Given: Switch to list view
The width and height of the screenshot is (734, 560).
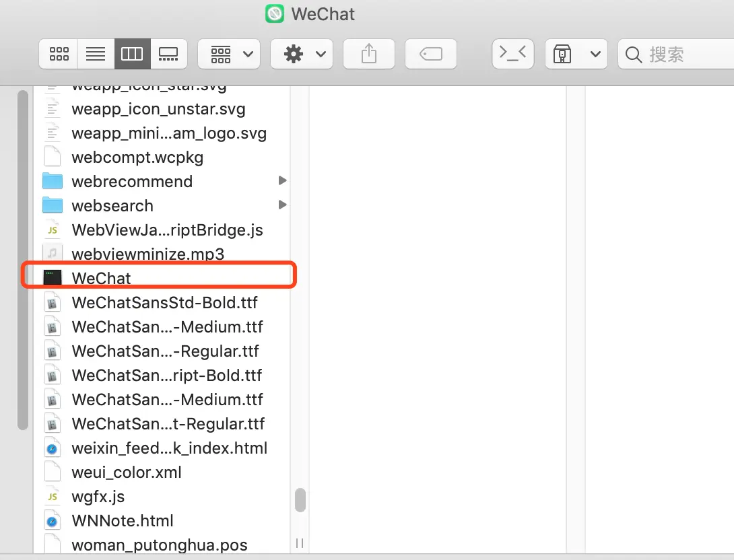Looking at the screenshot, I should pyautogui.click(x=96, y=54).
